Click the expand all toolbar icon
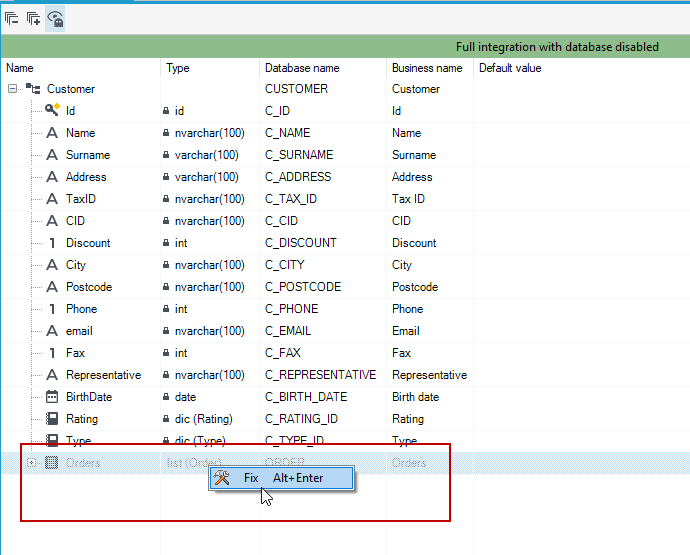 point(33,19)
